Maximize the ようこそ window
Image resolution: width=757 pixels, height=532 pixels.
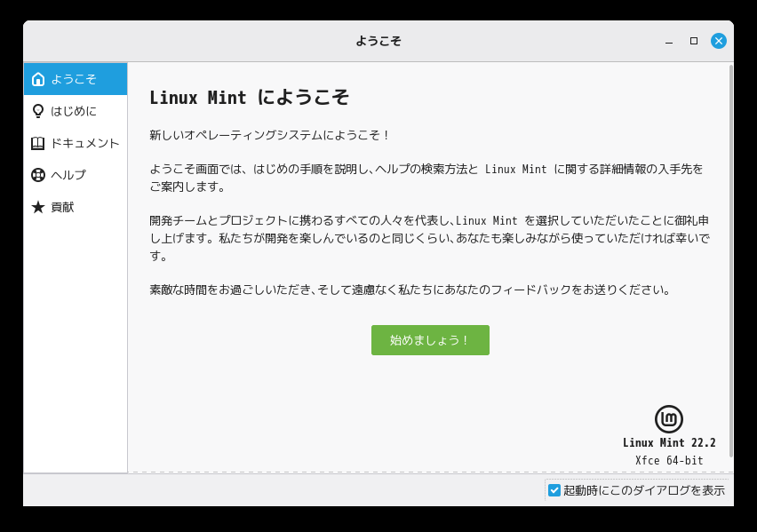click(x=694, y=41)
